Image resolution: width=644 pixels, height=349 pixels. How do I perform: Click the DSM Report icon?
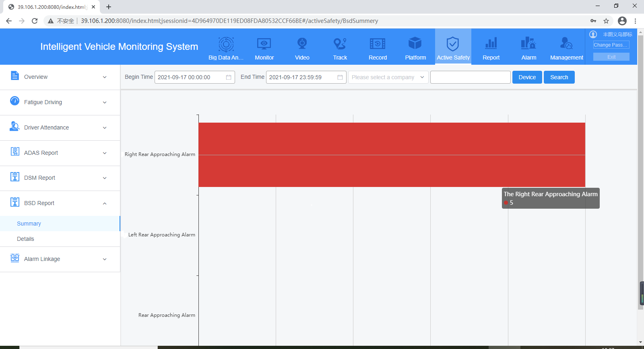pos(15,177)
